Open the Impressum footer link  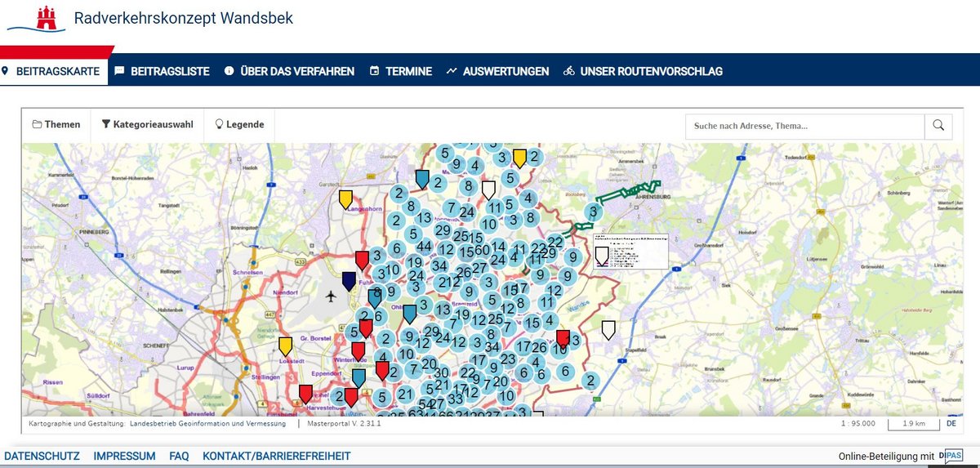[124, 456]
